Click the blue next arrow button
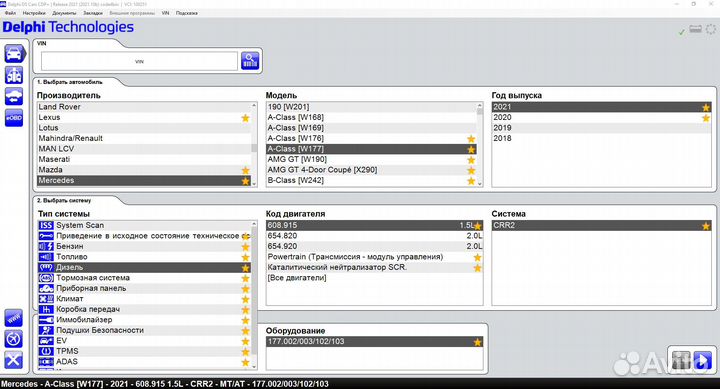The height and width of the screenshot is (389, 720). (x=703, y=360)
